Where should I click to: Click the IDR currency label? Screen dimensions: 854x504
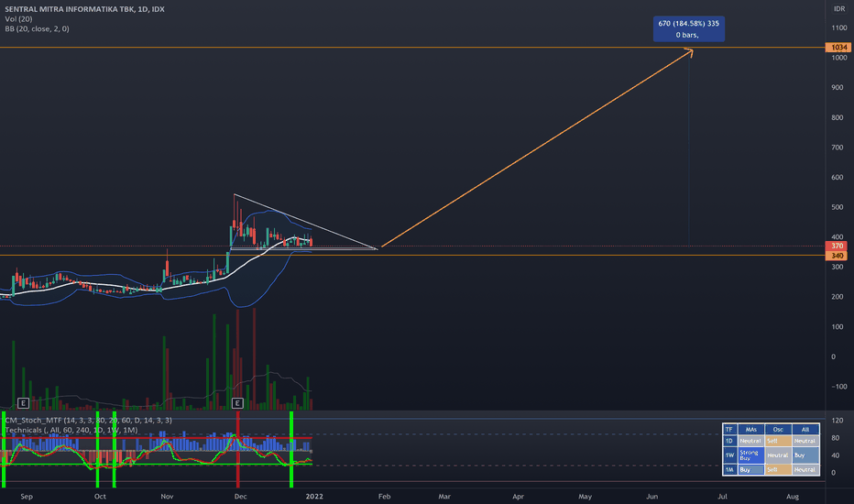tap(839, 9)
